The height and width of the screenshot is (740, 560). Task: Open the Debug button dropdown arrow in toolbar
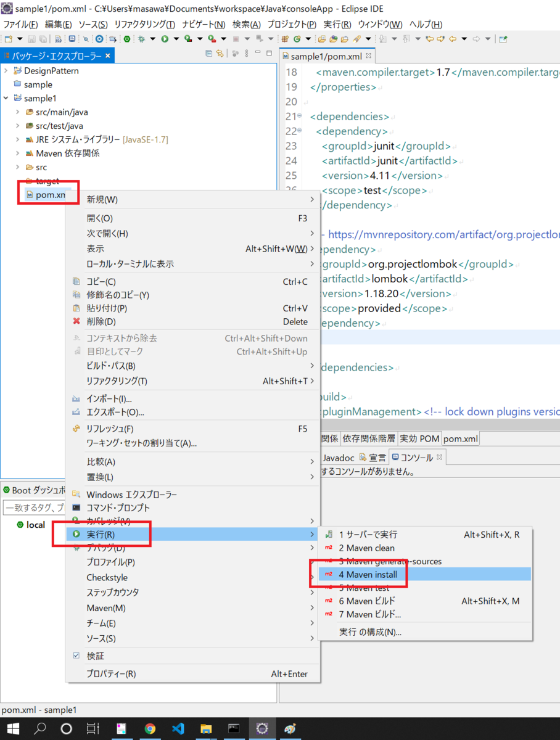point(152,39)
